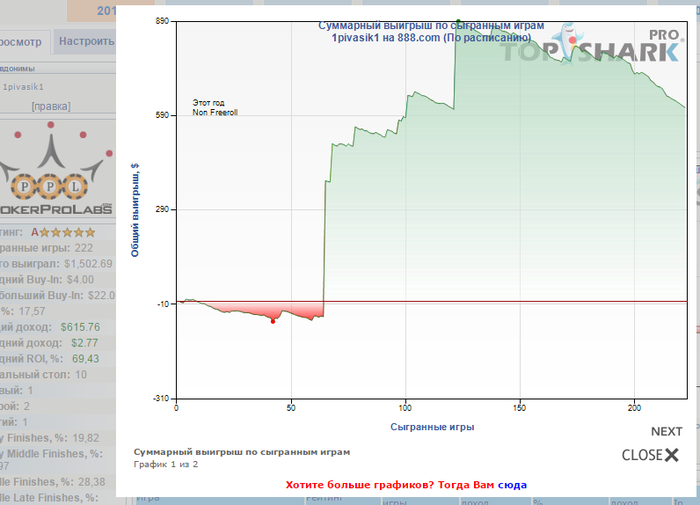Open the 'Настроить' tab in background page
This screenshot has height=505, width=700.
tap(86, 41)
